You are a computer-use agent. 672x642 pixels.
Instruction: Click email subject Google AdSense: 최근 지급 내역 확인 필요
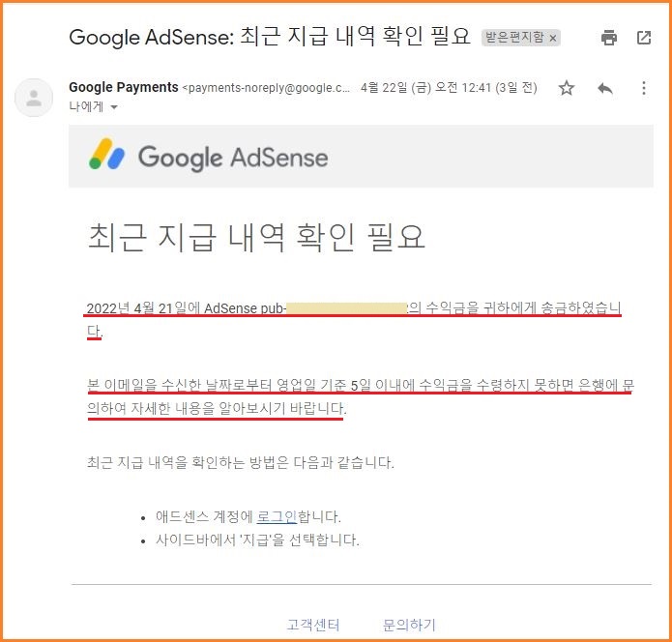point(270,37)
